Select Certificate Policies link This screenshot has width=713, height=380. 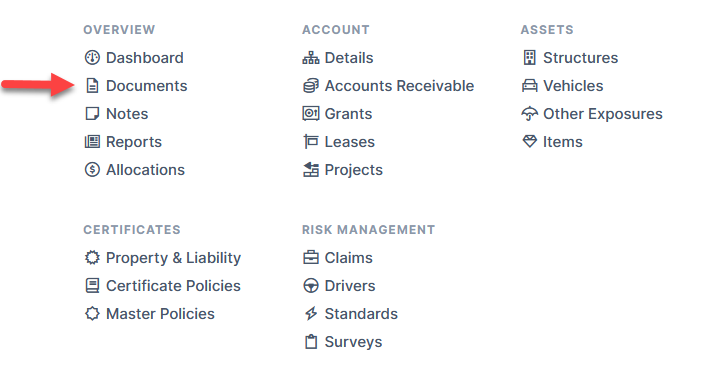tap(163, 286)
